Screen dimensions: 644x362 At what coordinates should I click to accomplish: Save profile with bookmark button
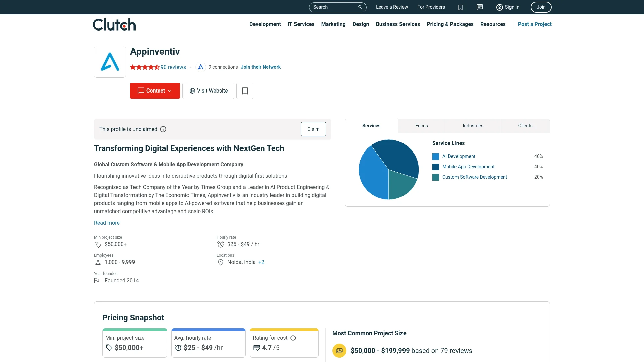click(x=245, y=91)
